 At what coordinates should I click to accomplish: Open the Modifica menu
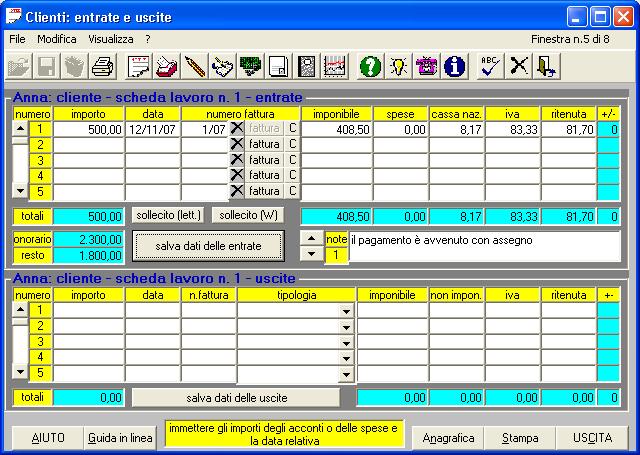(x=56, y=38)
